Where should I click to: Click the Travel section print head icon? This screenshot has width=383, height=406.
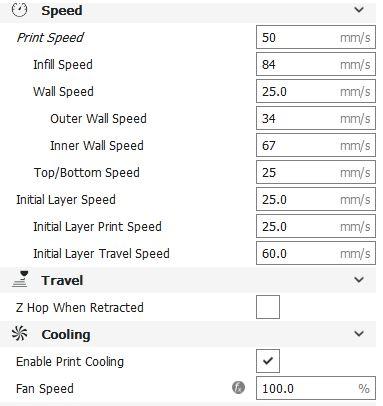pyautogui.click(x=20, y=279)
